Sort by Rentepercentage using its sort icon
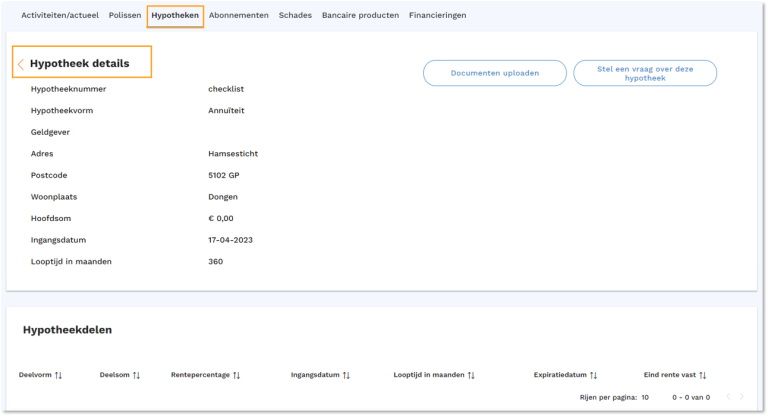The image size is (768, 416). click(237, 375)
